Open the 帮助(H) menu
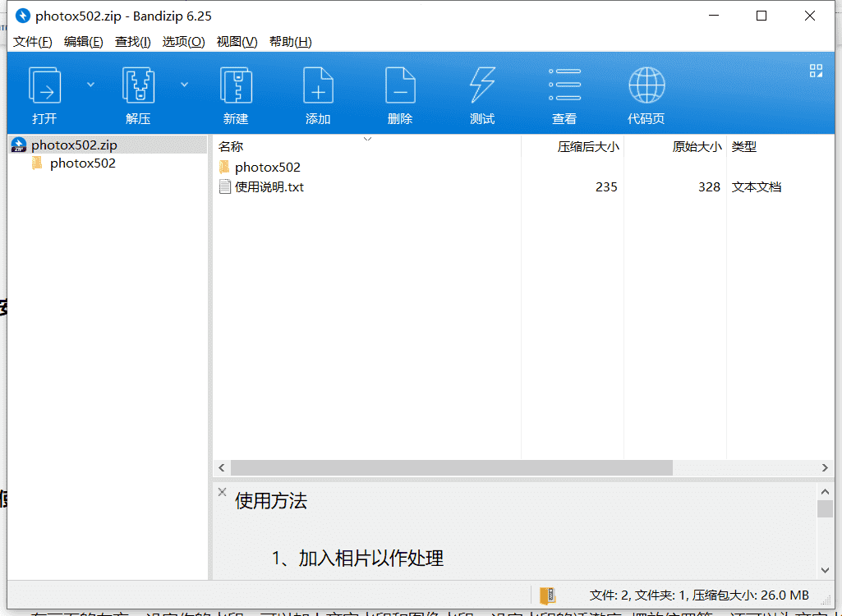842x616 pixels. 291,42
